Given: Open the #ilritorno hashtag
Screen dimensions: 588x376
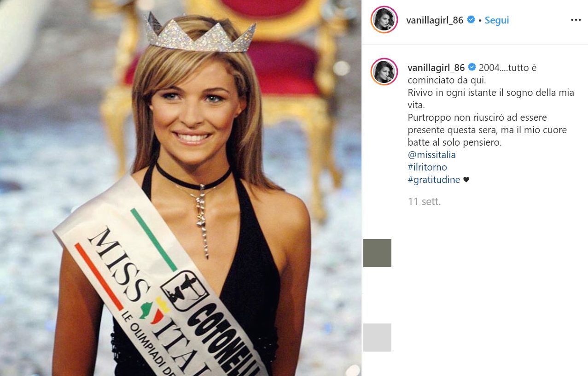Looking at the screenshot, I should click(427, 167).
